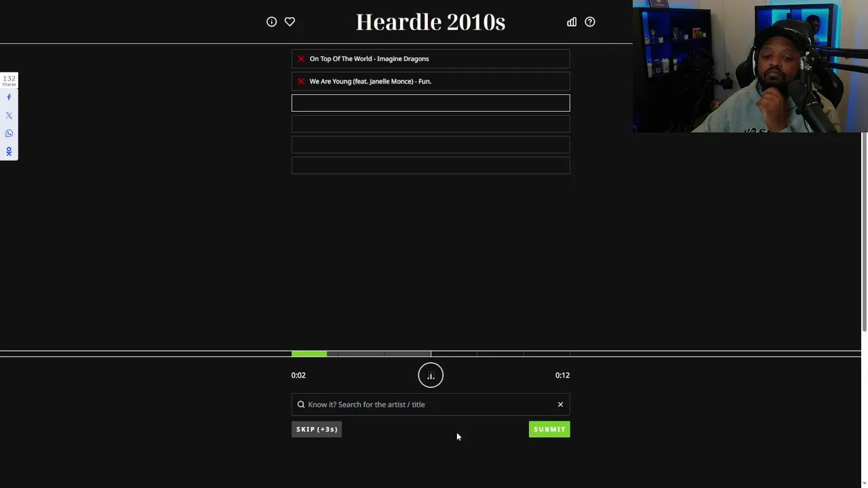Click the red X beside On Top Of The World
868x488 pixels.
pyautogui.click(x=301, y=59)
